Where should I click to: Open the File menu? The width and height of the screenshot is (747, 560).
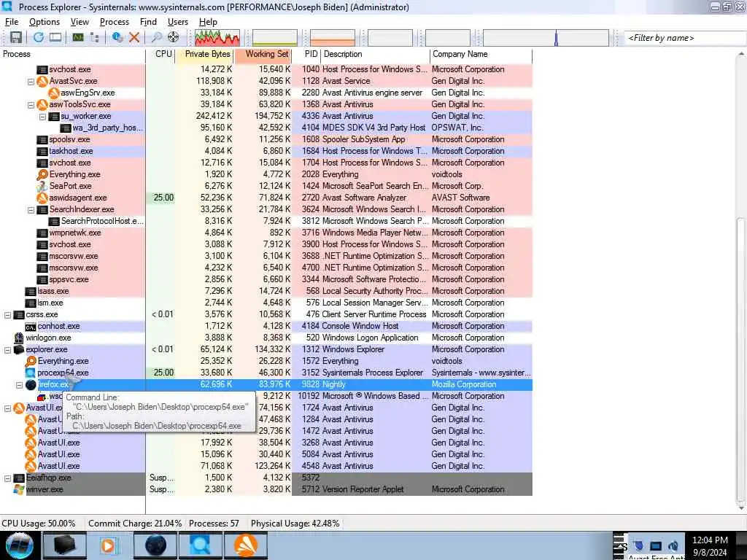tap(12, 22)
